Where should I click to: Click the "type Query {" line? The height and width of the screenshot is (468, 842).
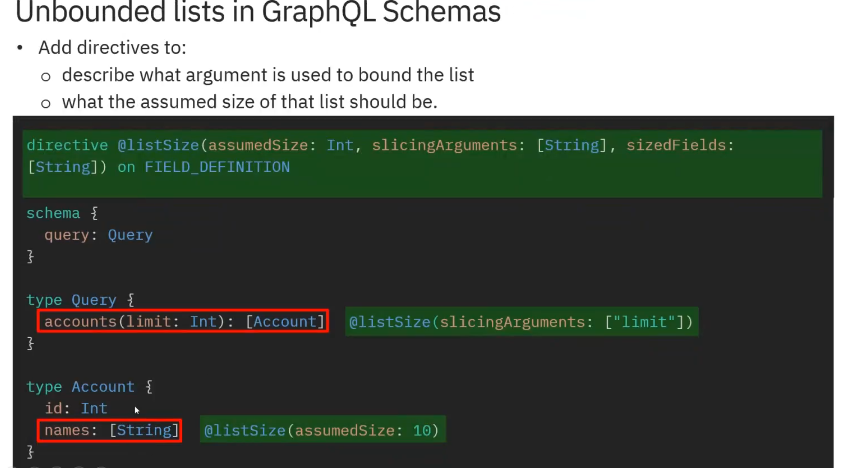(x=81, y=300)
